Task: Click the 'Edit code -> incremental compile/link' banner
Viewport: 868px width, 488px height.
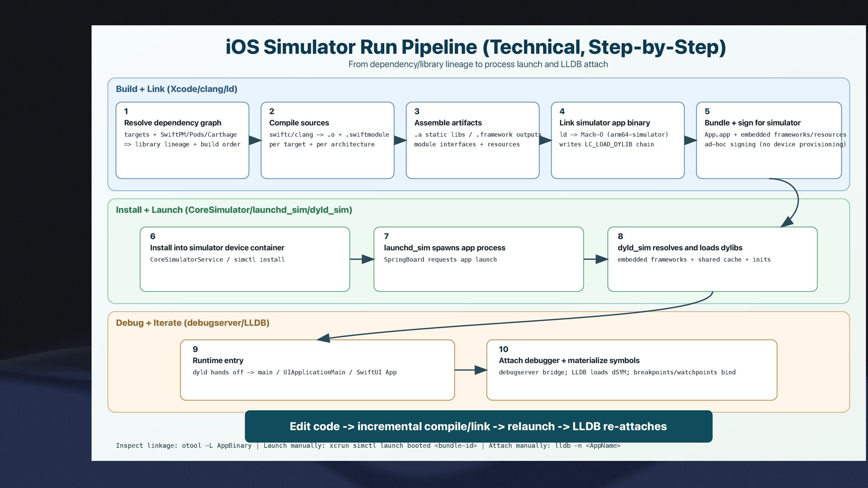Action: point(478,426)
